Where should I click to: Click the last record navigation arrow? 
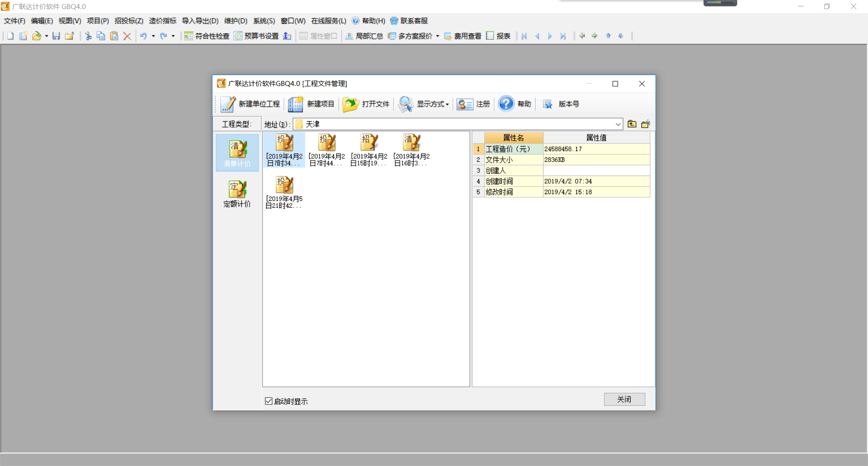point(563,36)
